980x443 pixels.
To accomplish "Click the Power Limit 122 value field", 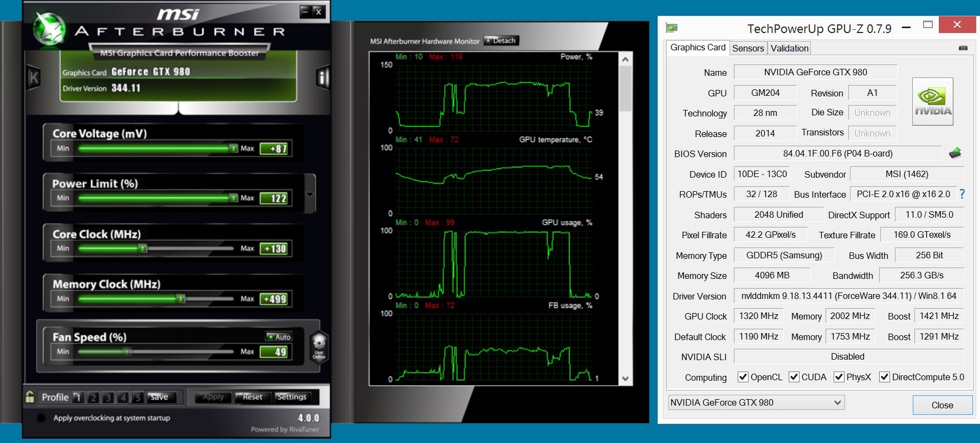I will [x=274, y=198].
